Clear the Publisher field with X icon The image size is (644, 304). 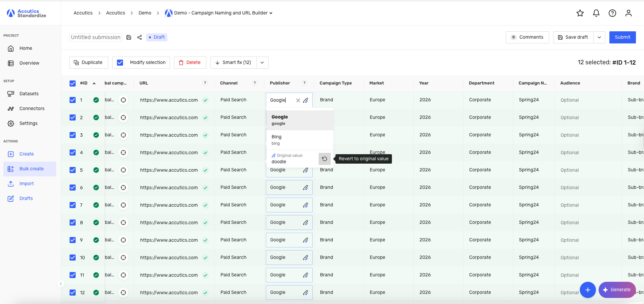[x=298, y=100]
